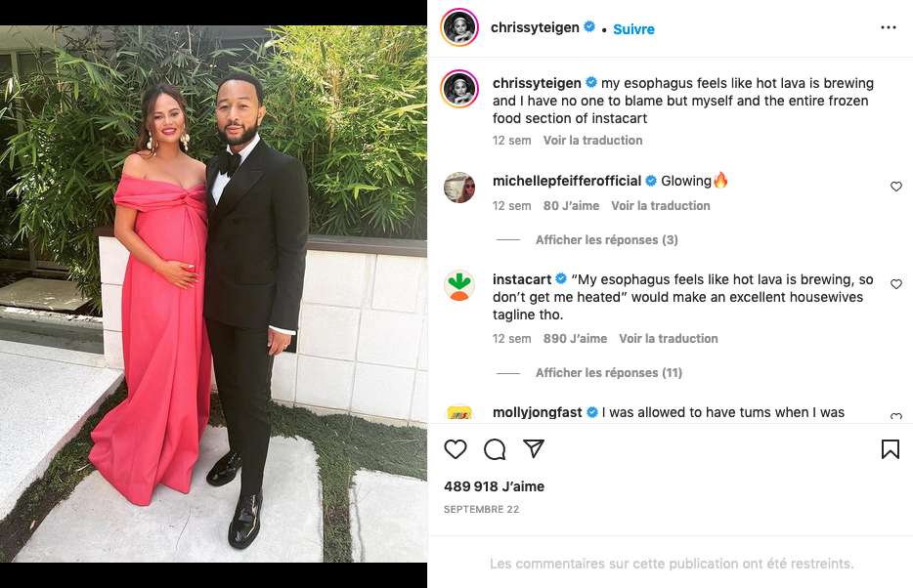Expand 3 replies under Michelle Pfeiffer's comment
This screenshot has width=913, height=588.
[x=606, y=240]
